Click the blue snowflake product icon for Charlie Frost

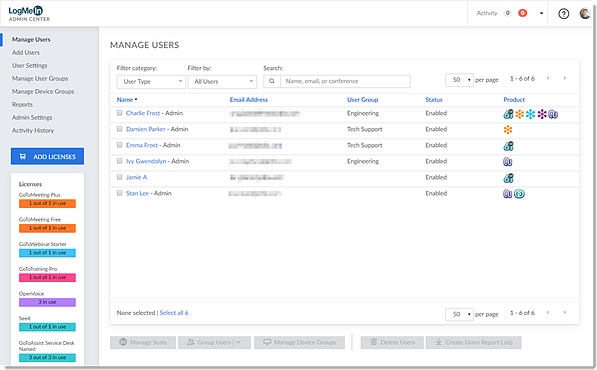point(530,114)
